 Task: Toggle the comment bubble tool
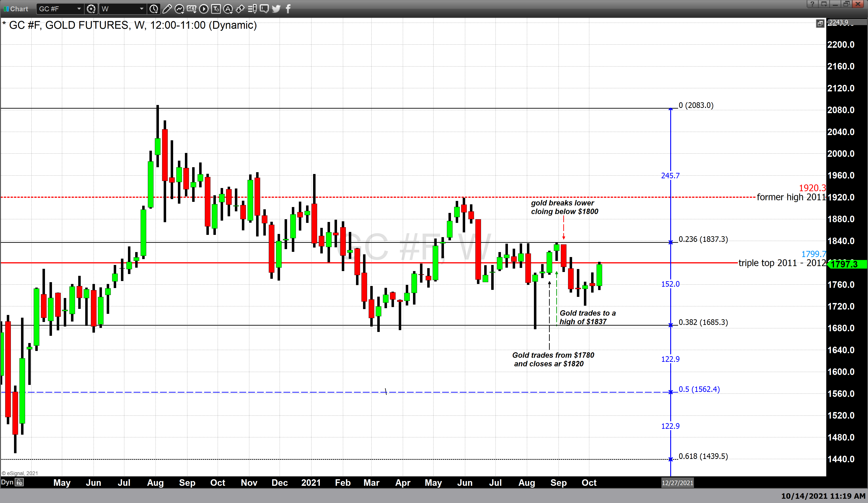pos(264,9)
